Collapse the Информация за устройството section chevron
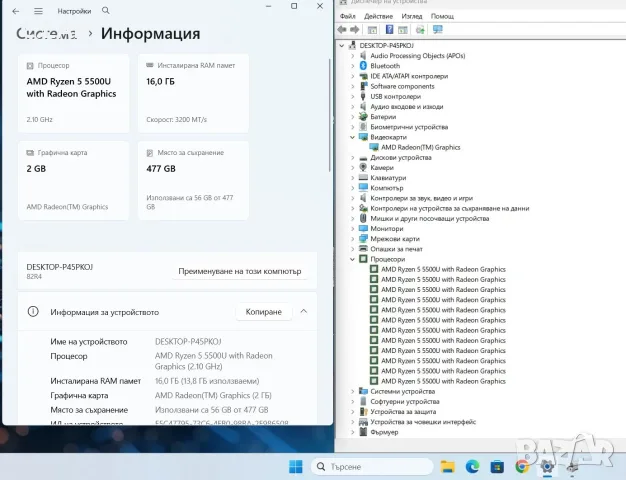 304,311
